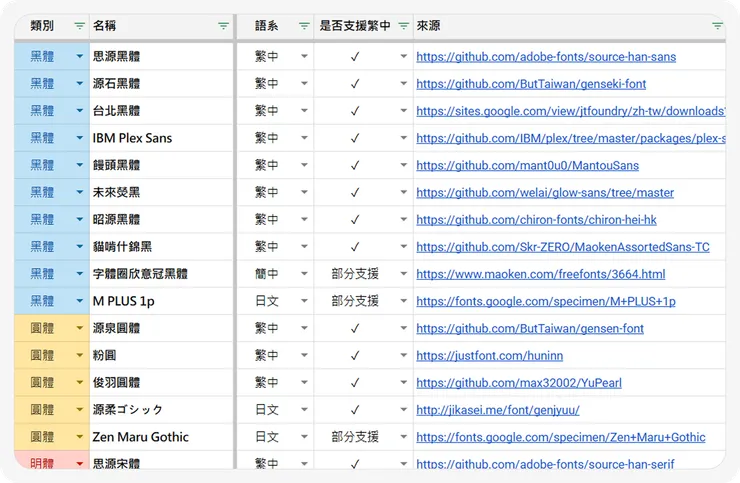Select the 貓啃什錦黑 name cell
The width and height of the screenshot is (740, 483).
coord(161,246)
